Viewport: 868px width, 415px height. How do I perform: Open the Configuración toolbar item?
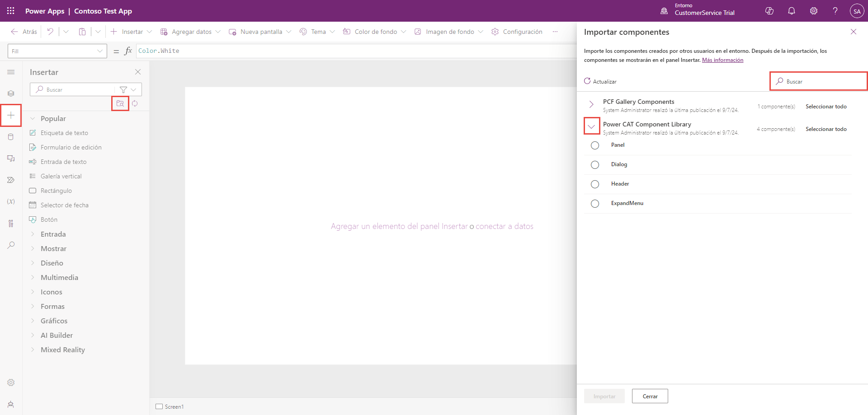click(517, 32)
